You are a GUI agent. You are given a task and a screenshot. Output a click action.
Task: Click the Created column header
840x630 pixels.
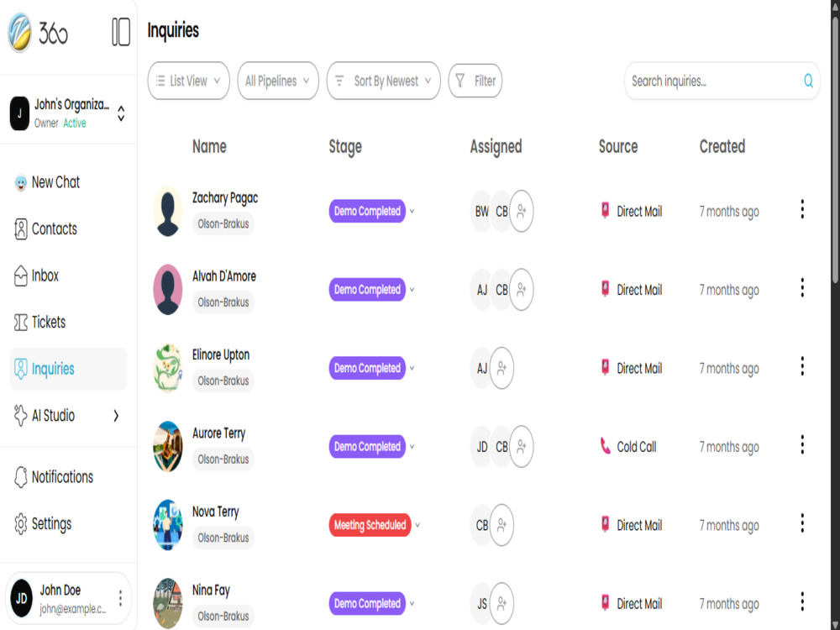722,146
